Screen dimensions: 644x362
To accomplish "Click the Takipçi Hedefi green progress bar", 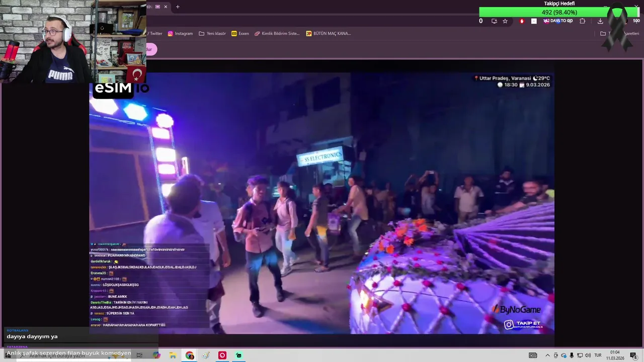I will tap(559, 12).
